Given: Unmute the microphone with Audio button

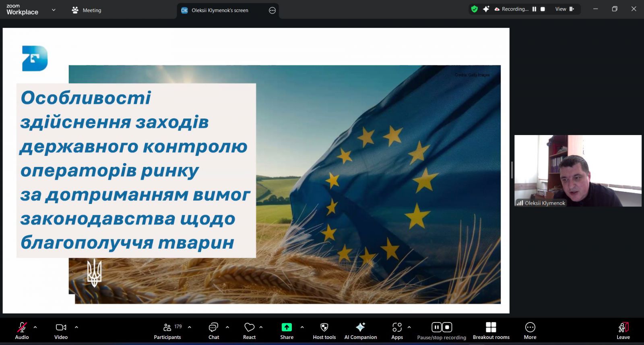Looking at the screenshot, I should coord(22,330).
